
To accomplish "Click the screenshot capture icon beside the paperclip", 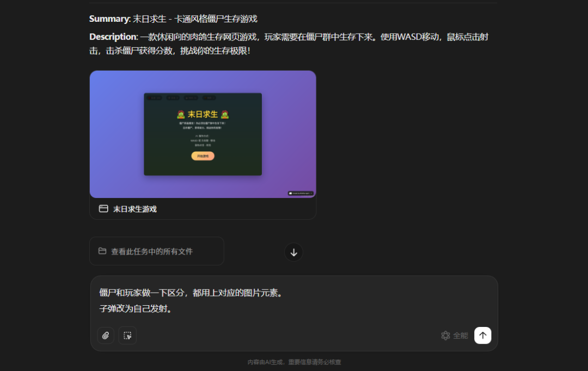I will (127, 336).
